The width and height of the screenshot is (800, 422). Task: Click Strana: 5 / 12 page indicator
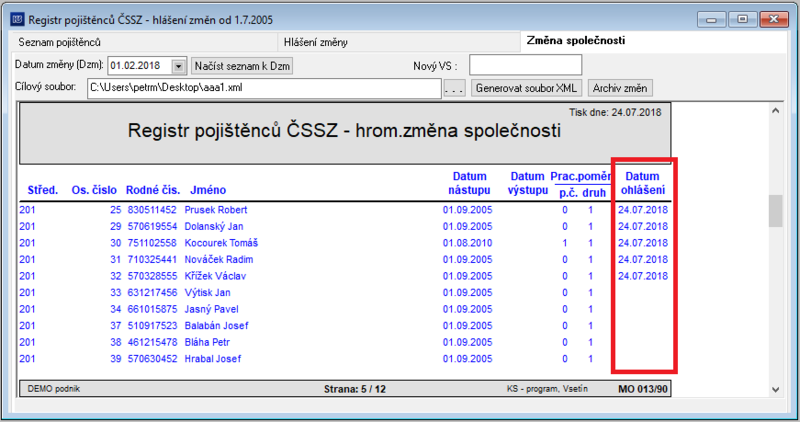(x=355, y=389)
